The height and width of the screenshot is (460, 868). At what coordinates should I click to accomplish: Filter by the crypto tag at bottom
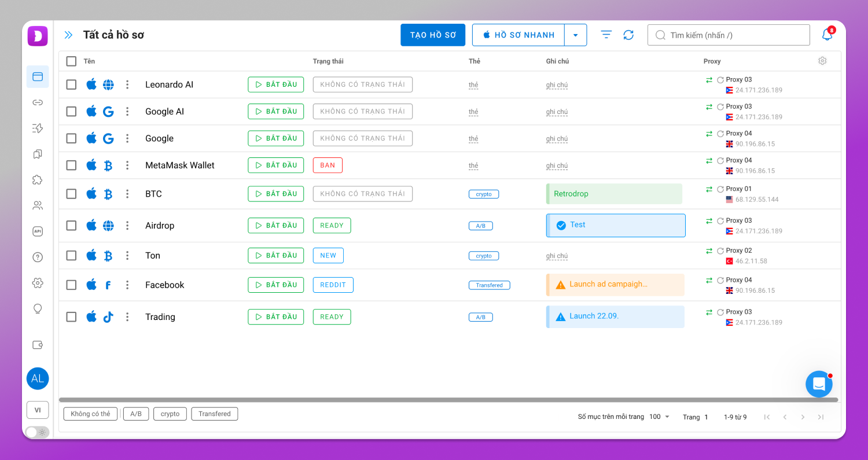tap(170, 414)
